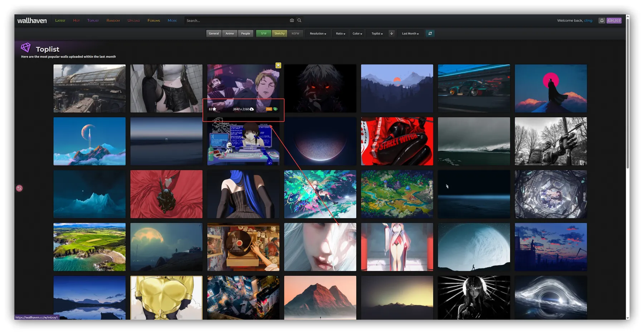Expand the Ratio filter dropdown
644x334 pixels.
click(x=340, y=33)
